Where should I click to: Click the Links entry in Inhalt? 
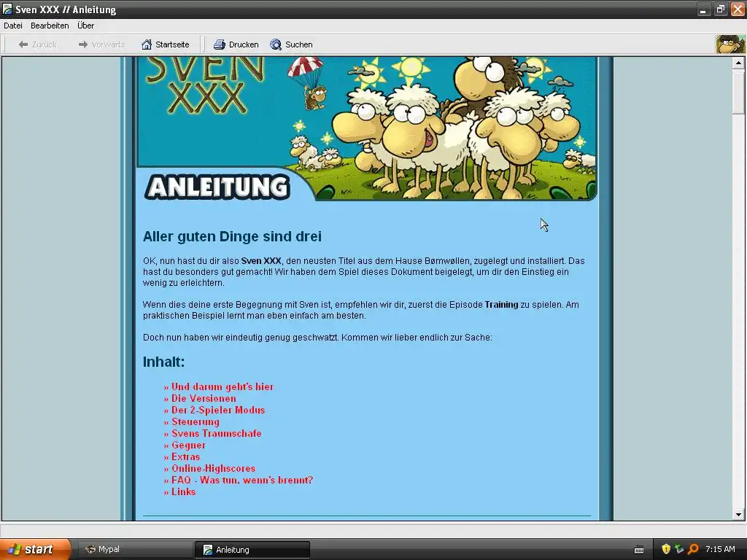point(183,492)
